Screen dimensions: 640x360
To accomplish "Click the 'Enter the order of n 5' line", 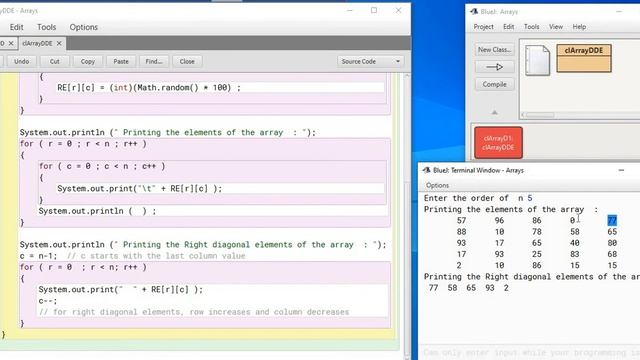I will (x=478, y=198).
